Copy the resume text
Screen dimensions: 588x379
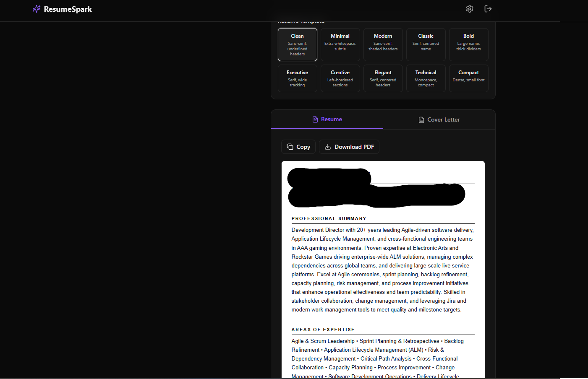click(x=298, y=147)
